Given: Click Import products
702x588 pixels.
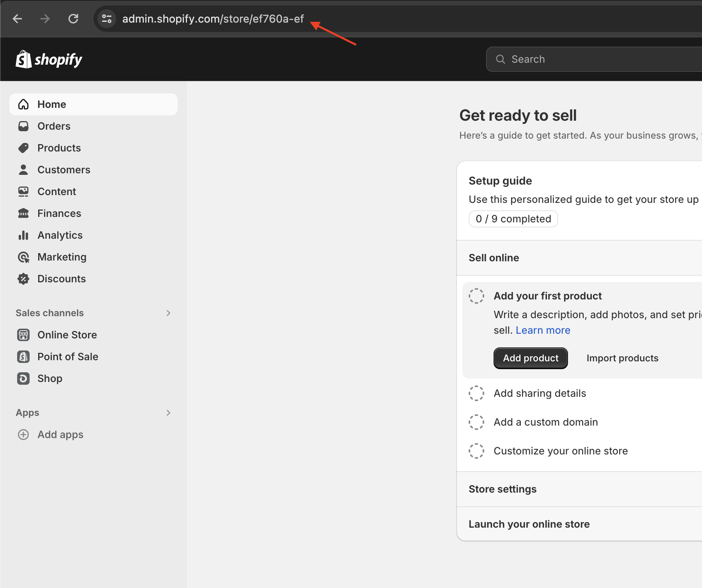Looking at the screenshot, I should (623, 358).
